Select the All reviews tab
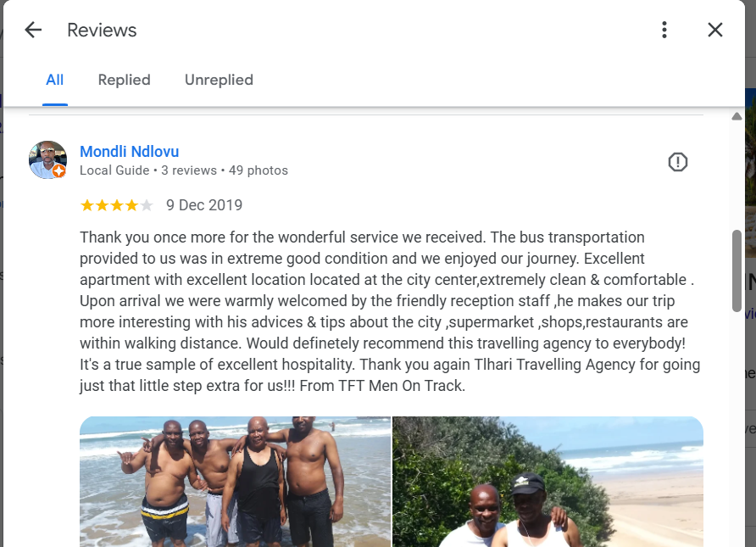The height and width of the screenshot is (547, 756). [55, 80]
